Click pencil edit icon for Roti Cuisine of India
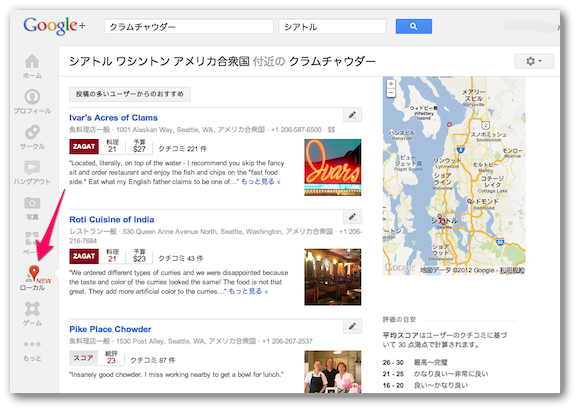 coord(352,217)
